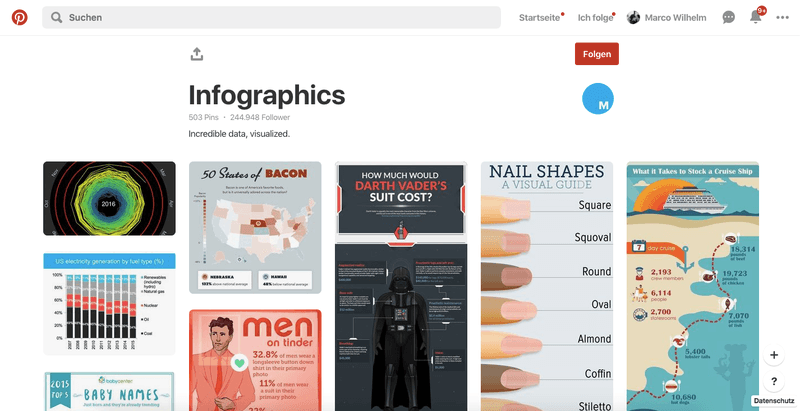The height and width of the screenshot is (411, 800).
Task: Open the 50 States of Bacon pin
Action: pos(255,227)
